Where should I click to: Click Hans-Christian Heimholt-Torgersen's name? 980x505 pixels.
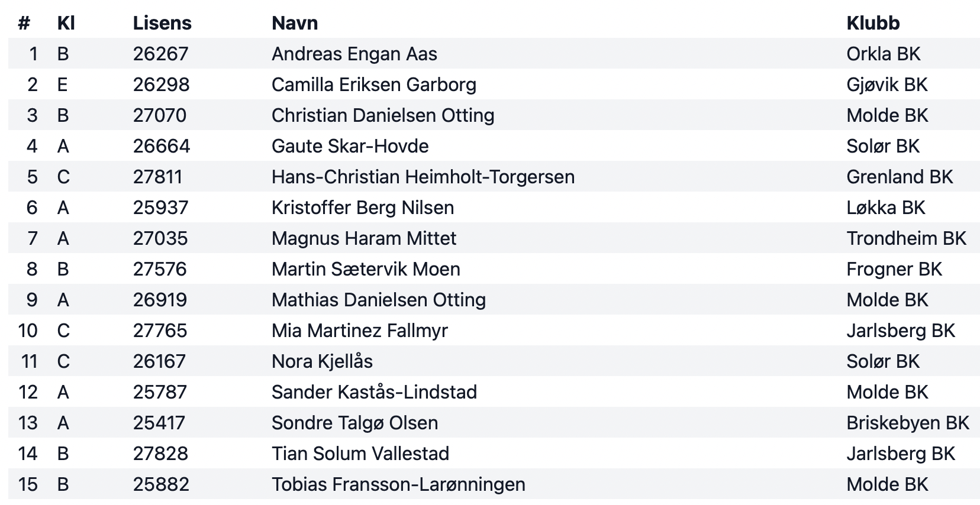[423, 177]
